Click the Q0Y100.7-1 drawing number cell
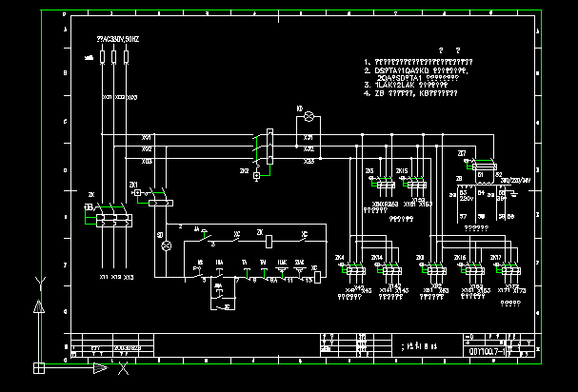This screenshot has height=392, width=578. click(487, 351)
